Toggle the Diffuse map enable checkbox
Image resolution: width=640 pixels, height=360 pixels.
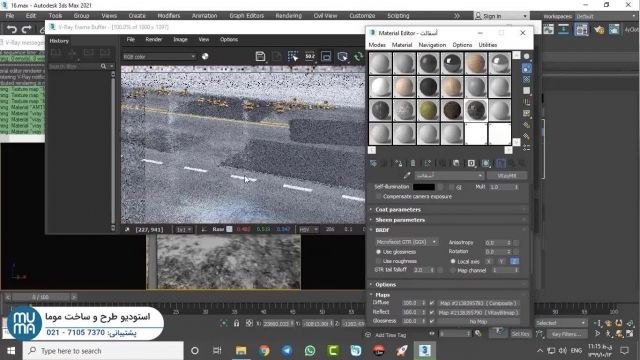[431, 303]
